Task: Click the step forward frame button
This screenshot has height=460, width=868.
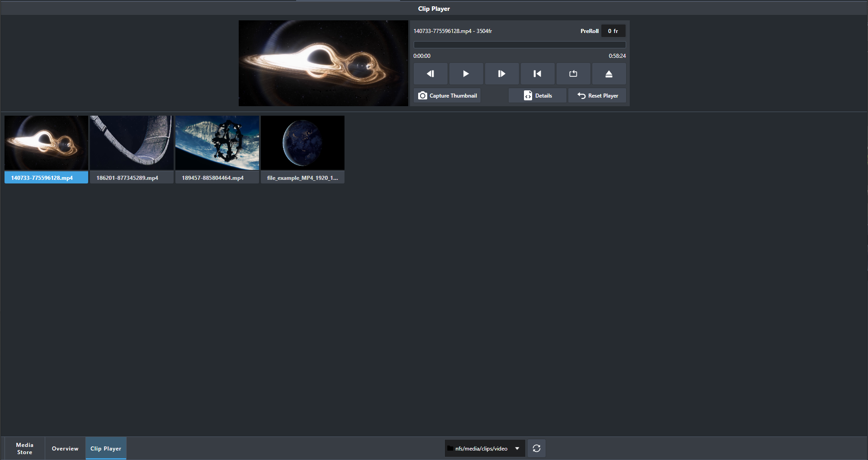Action: click(502, 74)
